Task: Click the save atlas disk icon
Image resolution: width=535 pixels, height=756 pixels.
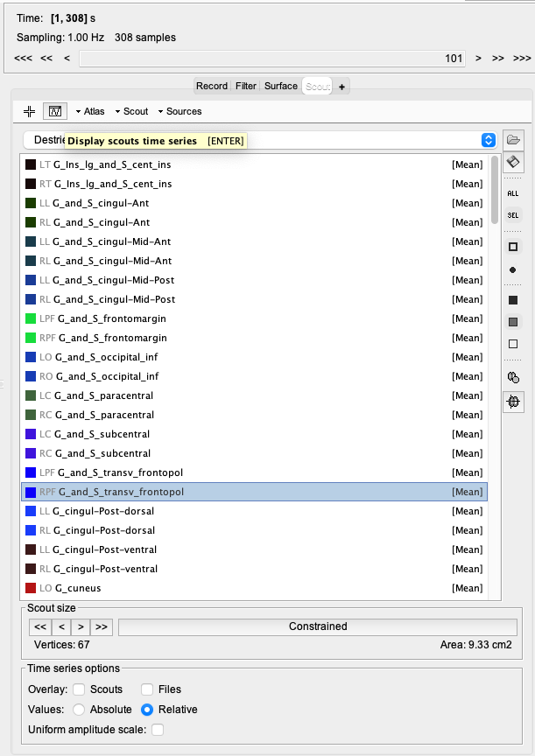Action: (x=513, y=162)
